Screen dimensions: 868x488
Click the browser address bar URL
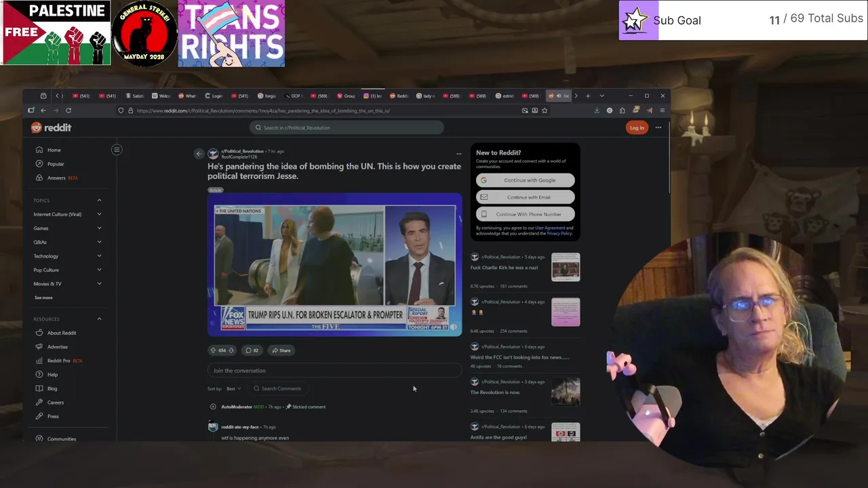(x=263, y=110)
